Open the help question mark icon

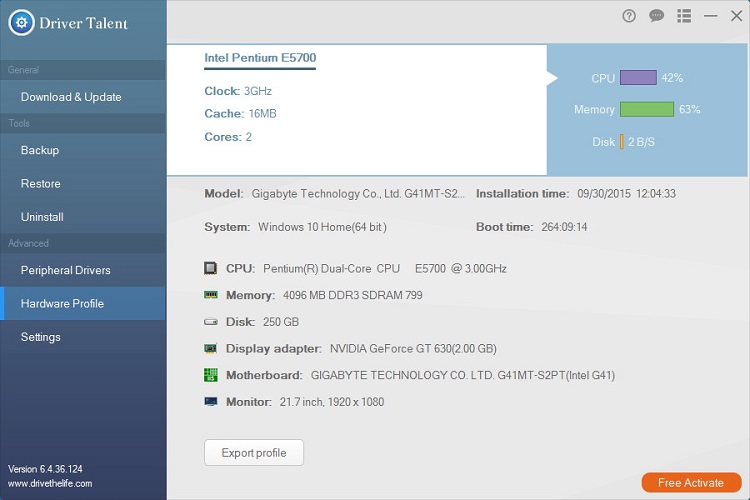click(629, 16)
